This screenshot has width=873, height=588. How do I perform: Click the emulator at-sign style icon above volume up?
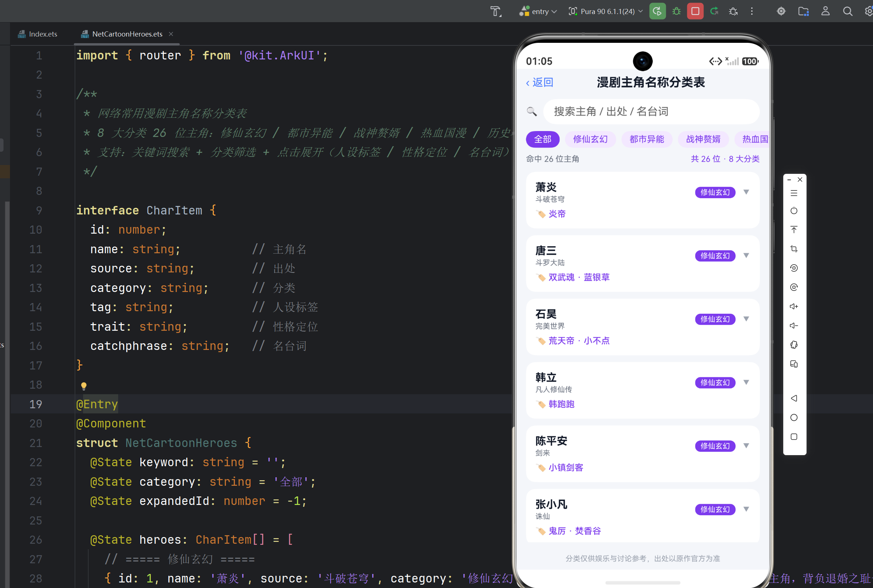(794, 287)
